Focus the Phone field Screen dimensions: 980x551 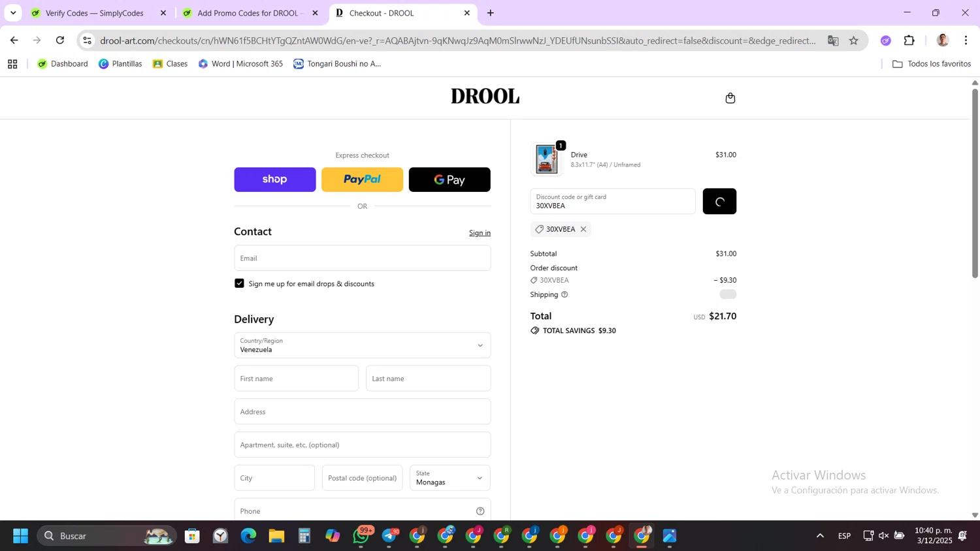pyautogui.click(x=362, y=511)
